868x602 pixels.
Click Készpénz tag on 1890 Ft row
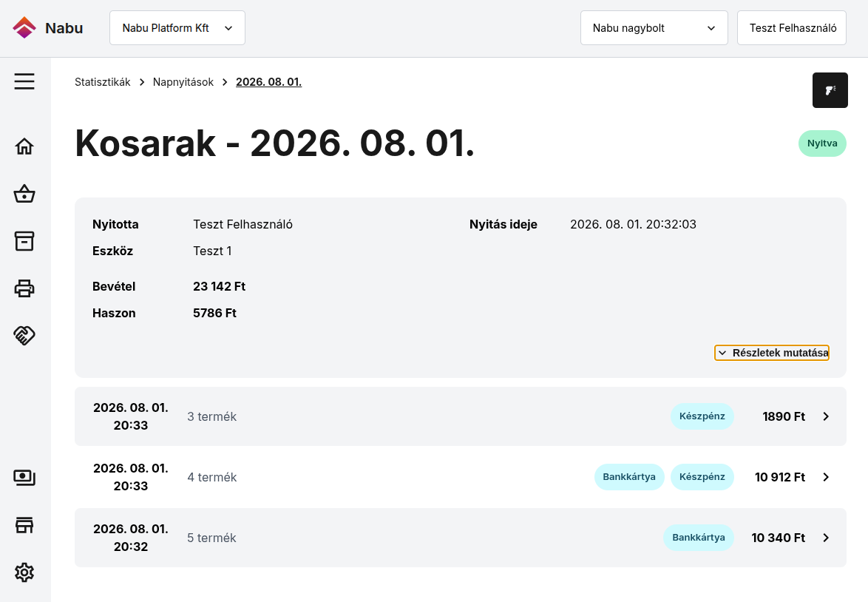pos(702,416)
